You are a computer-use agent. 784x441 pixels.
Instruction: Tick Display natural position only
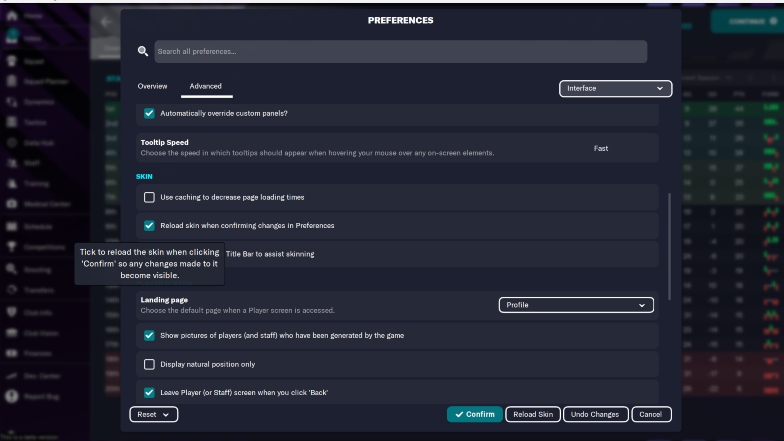tap(149, 364)
